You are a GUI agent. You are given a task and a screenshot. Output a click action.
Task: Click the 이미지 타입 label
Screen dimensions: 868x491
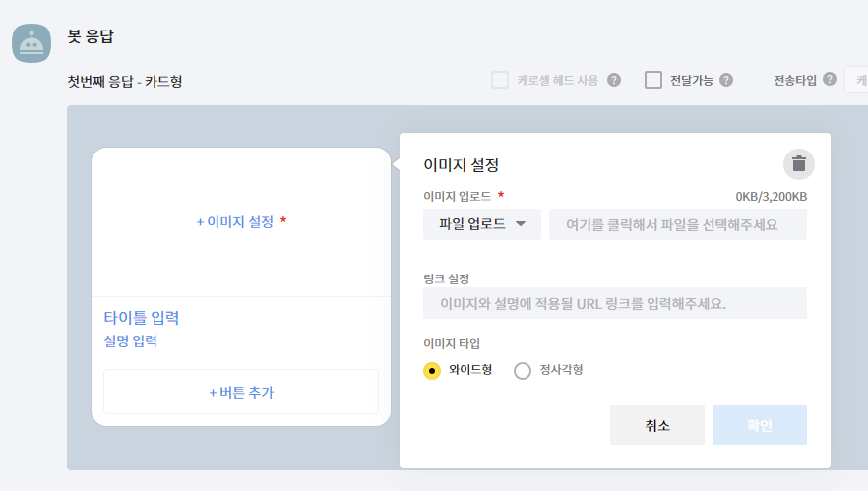tap(452, 343)
